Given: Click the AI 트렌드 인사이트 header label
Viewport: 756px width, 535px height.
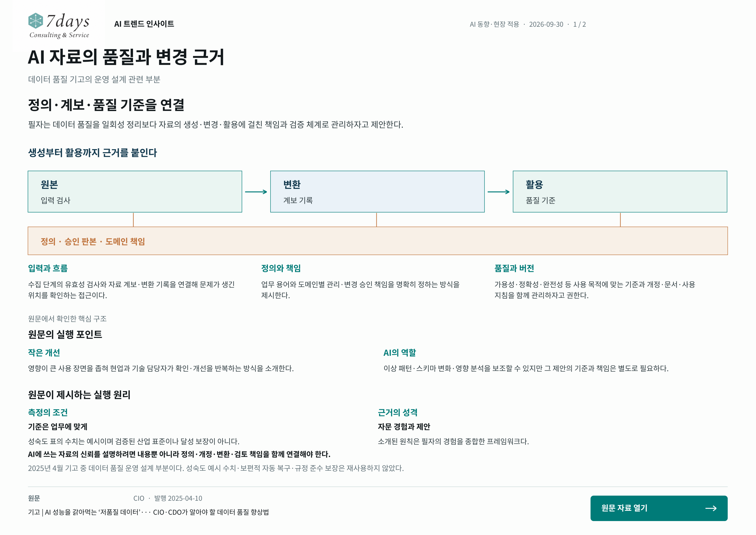Looking at the screenshot, I should coord(144,24).
